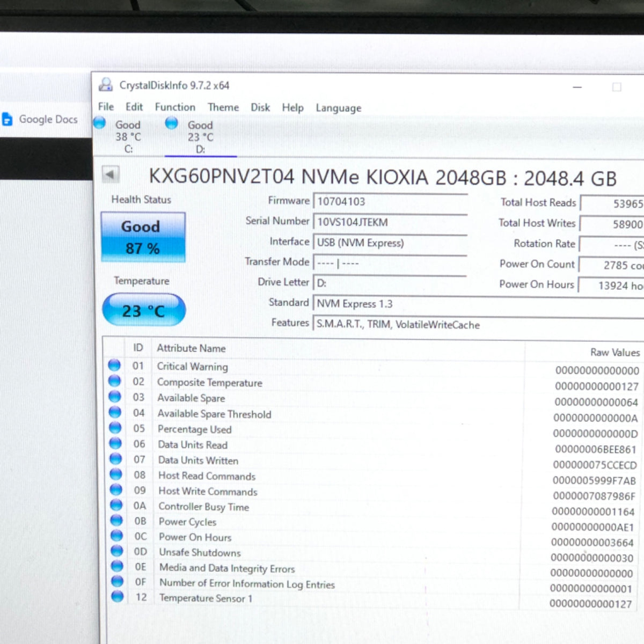Select the Percentage Used attribute name
644x644 pixels.
[194, 429]
